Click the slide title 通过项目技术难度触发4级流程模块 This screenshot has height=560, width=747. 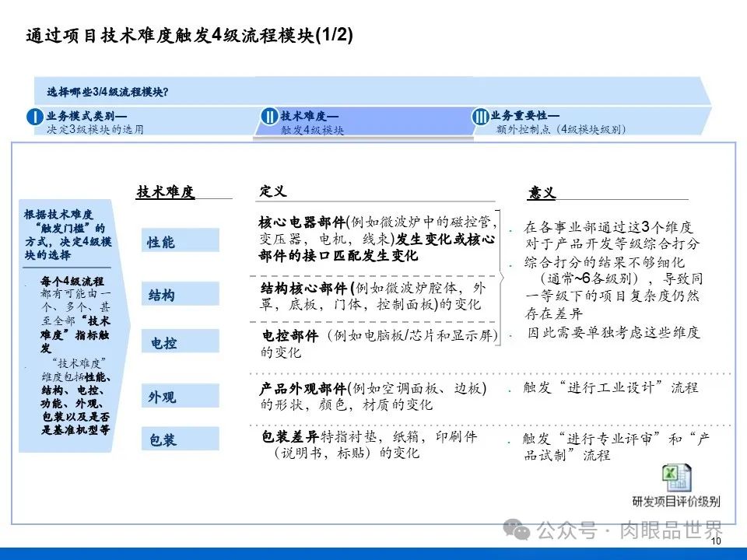tap(189, 35)
